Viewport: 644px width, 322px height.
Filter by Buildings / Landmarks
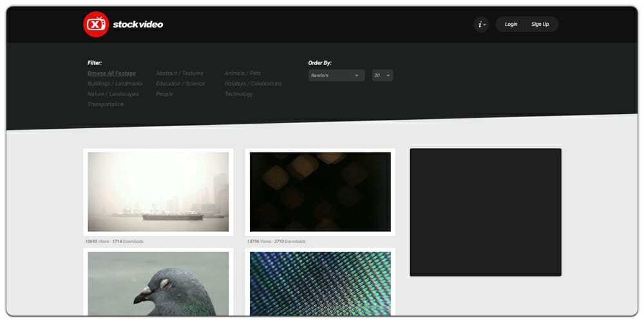pyautogui.click(x=115, y=84)
